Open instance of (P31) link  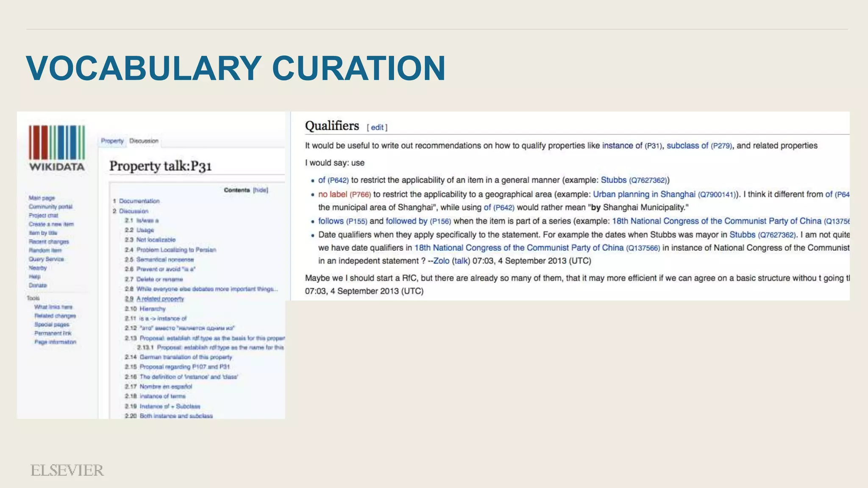(632, 146)
